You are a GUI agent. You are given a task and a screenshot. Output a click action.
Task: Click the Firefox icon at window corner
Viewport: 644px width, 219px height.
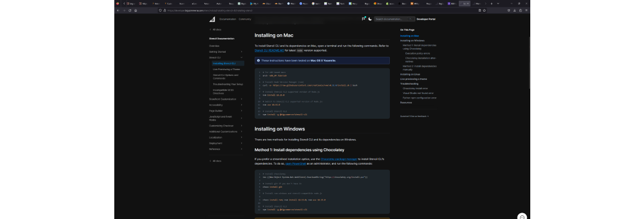[x=118, y=3]
